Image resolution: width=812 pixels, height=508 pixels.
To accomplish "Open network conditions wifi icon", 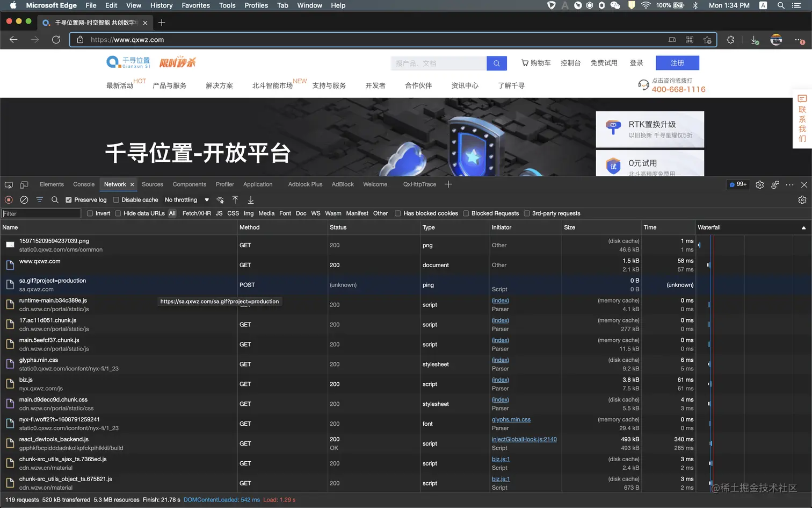I will coord(220,199).
